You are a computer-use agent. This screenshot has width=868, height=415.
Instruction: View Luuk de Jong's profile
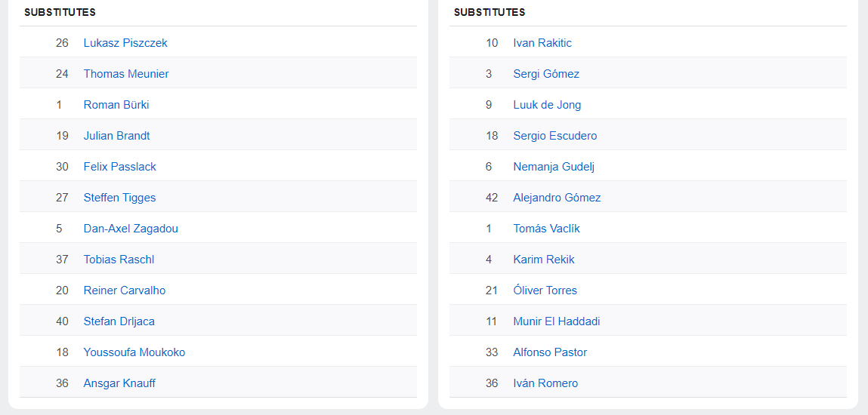point(547,105)
